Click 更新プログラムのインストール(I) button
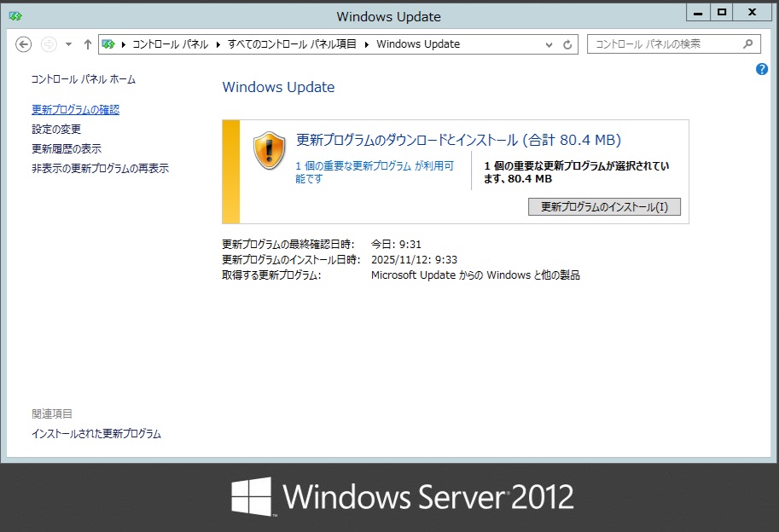779x532 pixels. pyautogui.click(x=604, y=207)
